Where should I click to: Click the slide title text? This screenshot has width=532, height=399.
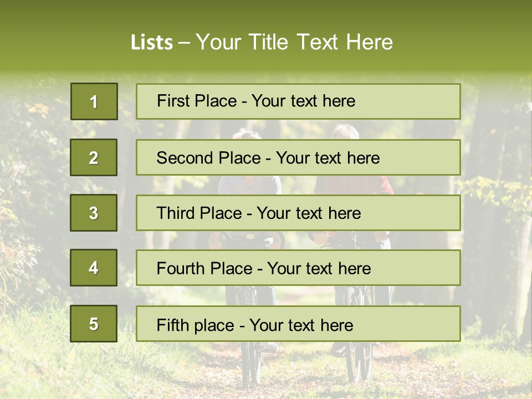[x=262, y=42]
